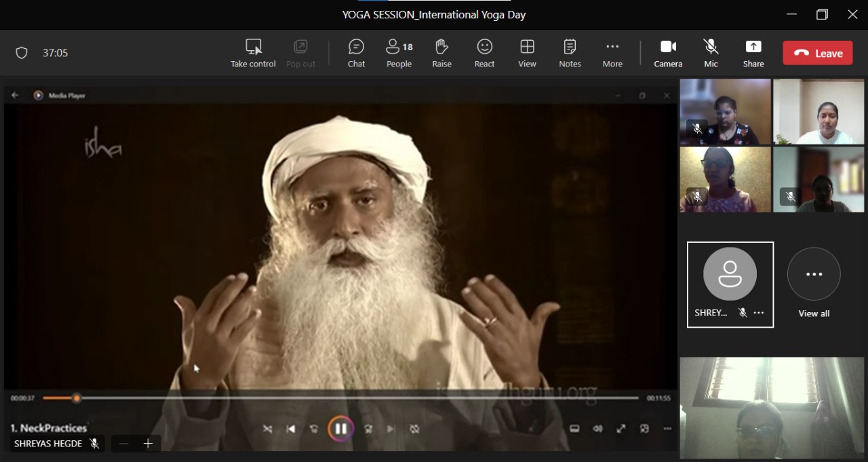The height and width of the screenshot is (462, 868).
Task: Click the Share content button
Action: tap(753, 53)
